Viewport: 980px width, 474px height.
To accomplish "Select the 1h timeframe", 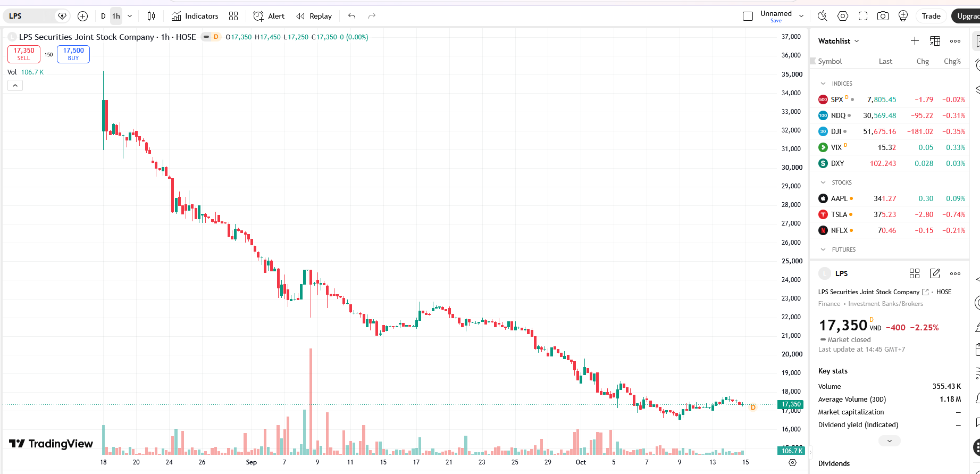I will pos(116,16).
